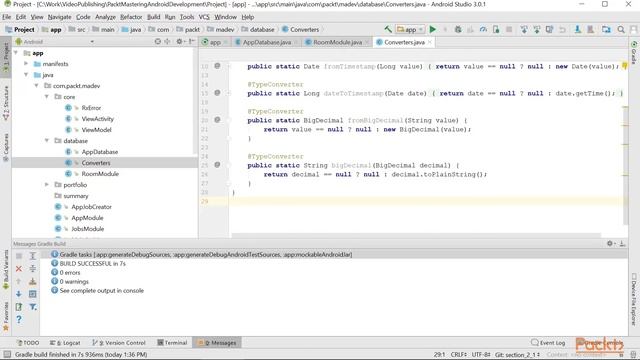Screen dimensions: 640x360
Task: Collapse the com.packt.madev package
Action: [x=36, y=86]
